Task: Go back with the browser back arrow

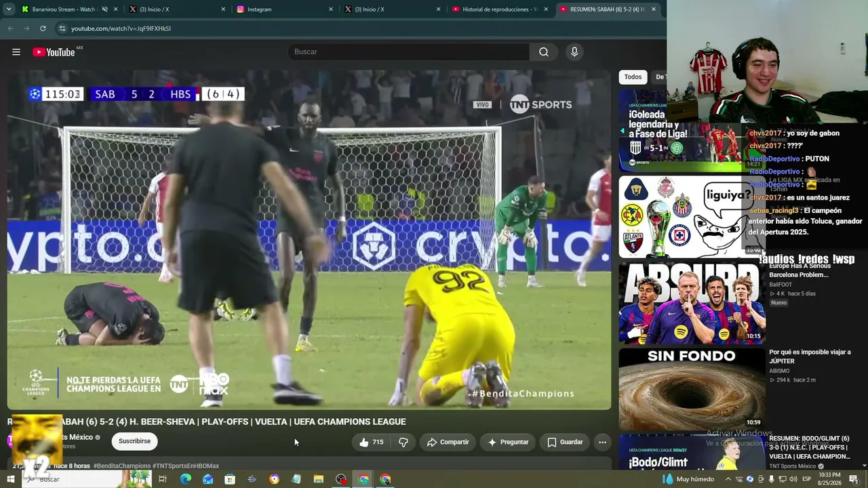Action: point(10,28)
